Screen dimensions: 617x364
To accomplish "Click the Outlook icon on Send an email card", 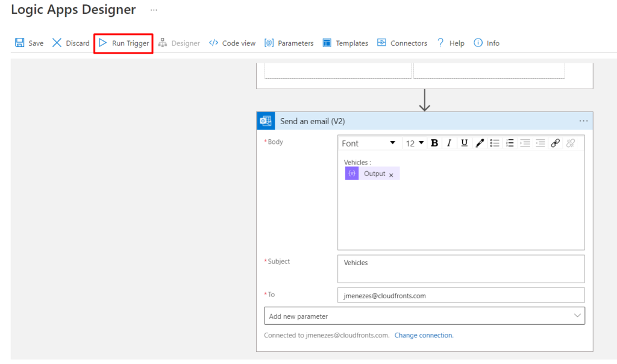I will (266, 121).
